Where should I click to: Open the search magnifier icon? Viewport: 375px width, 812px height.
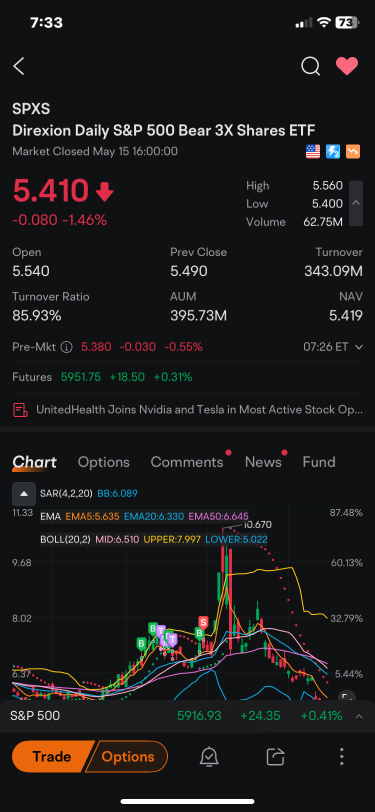(x=310, y=66)
